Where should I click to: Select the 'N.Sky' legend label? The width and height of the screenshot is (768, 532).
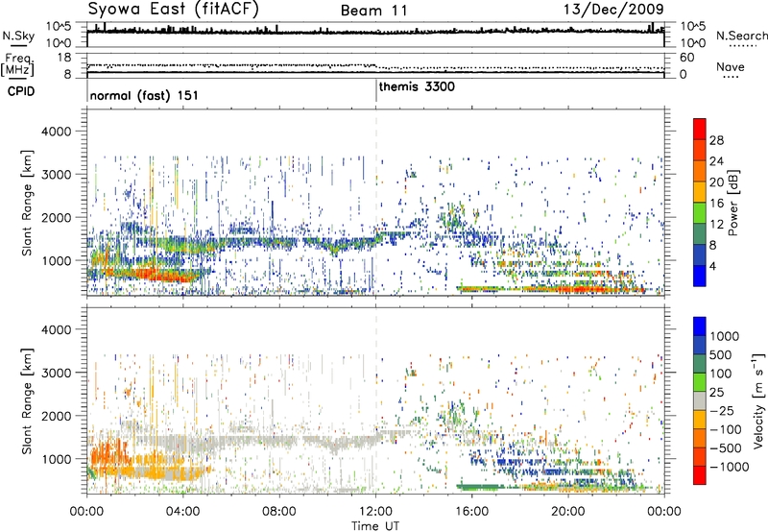pos(18,36)
